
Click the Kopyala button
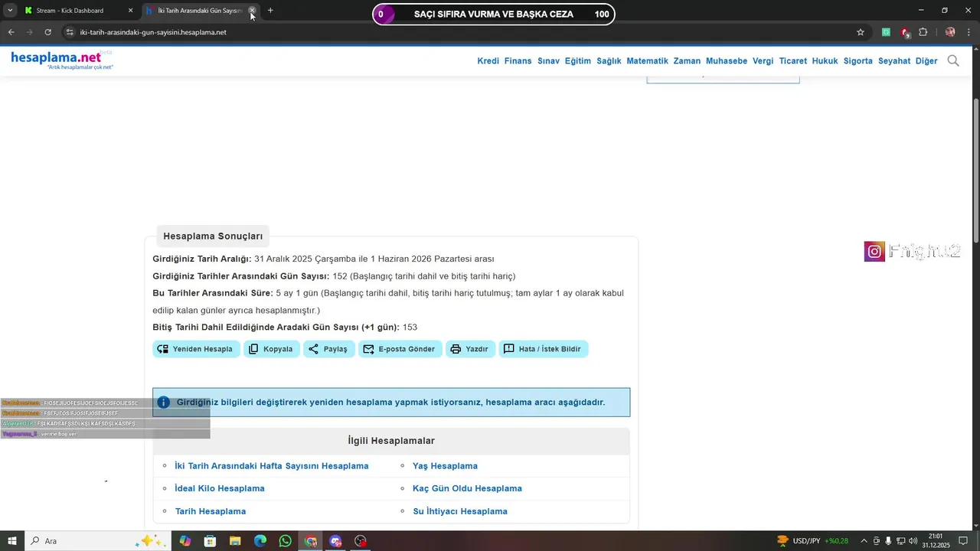271,349
